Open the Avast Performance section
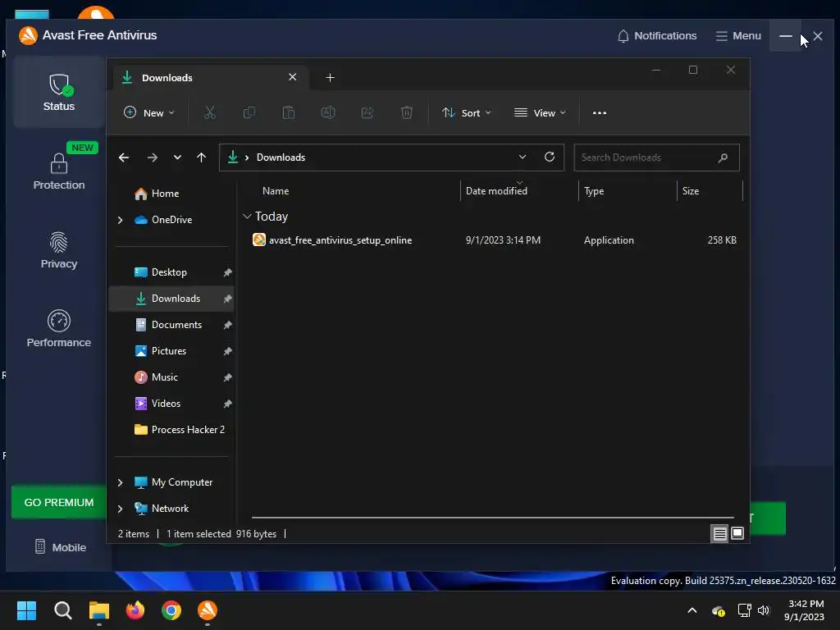This screenshot has width=840, height=630. (x=59, y=328)
